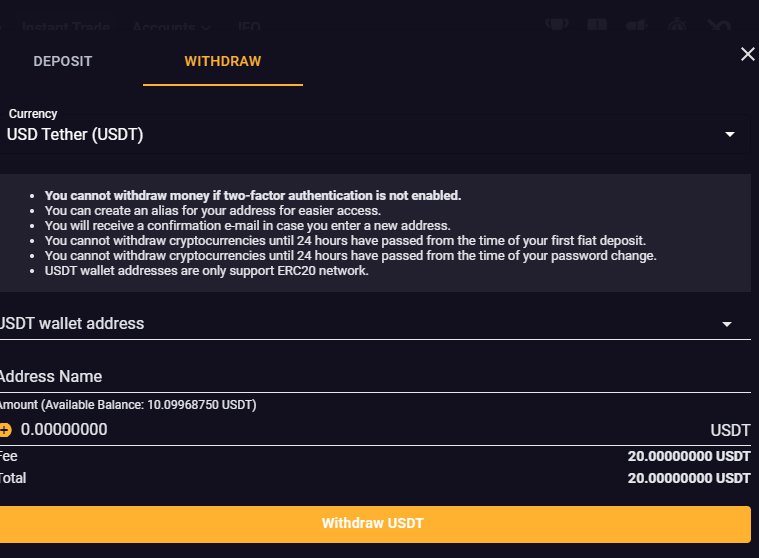Expand the USDT wallet address arrow
Screen dimensions: 759x558
(x=727, y=324)
